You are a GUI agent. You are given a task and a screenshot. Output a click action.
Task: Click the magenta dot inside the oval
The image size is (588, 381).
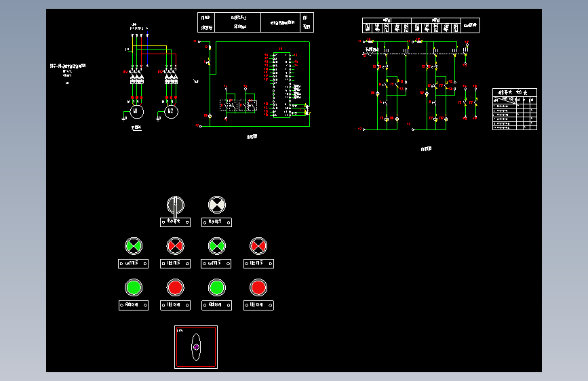196,347
